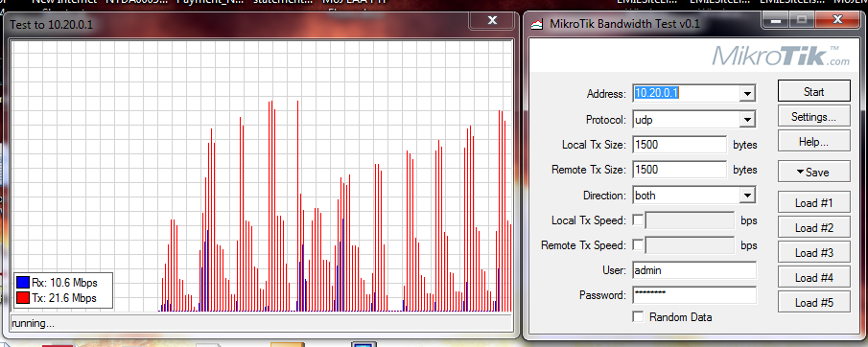Expand the Address dropdown arrow
This screenshot has width=868, height=347.
coord(747,94)
